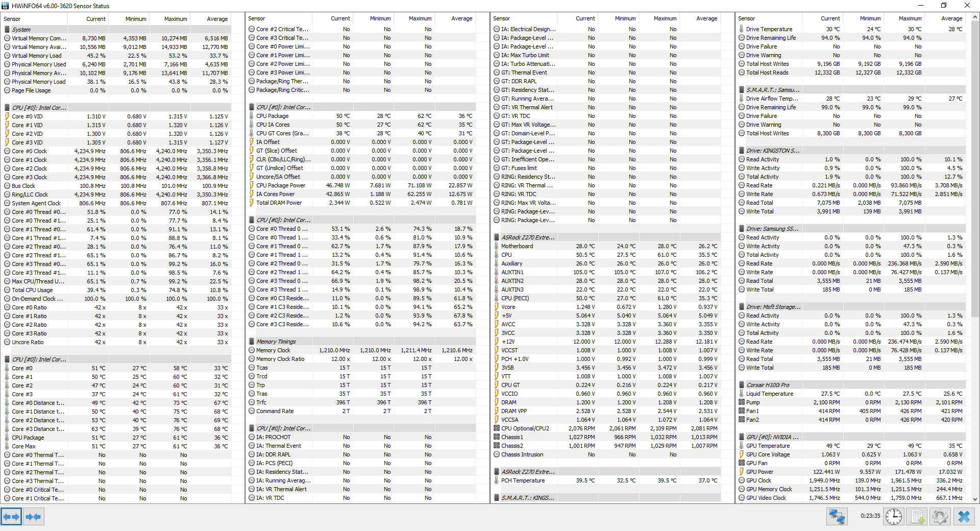Select the Total DRAM Power row label
980x531 pixels.
[x=279, y=203]
